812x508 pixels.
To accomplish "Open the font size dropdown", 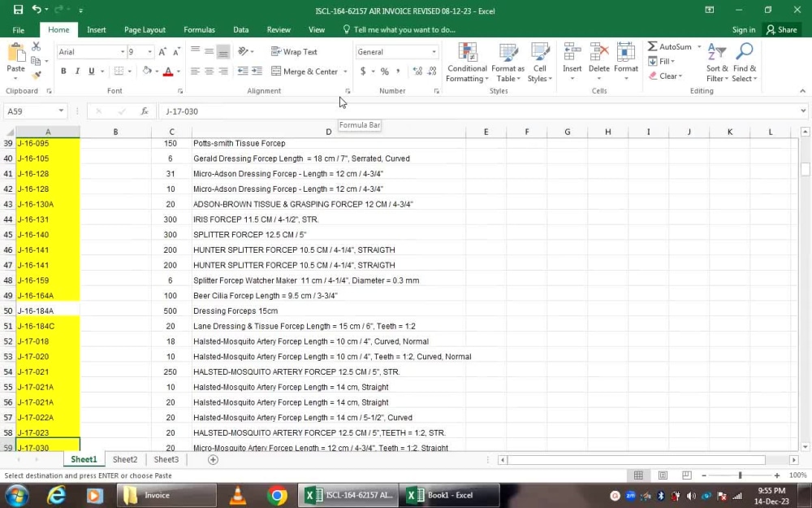I will coord(149,51).
